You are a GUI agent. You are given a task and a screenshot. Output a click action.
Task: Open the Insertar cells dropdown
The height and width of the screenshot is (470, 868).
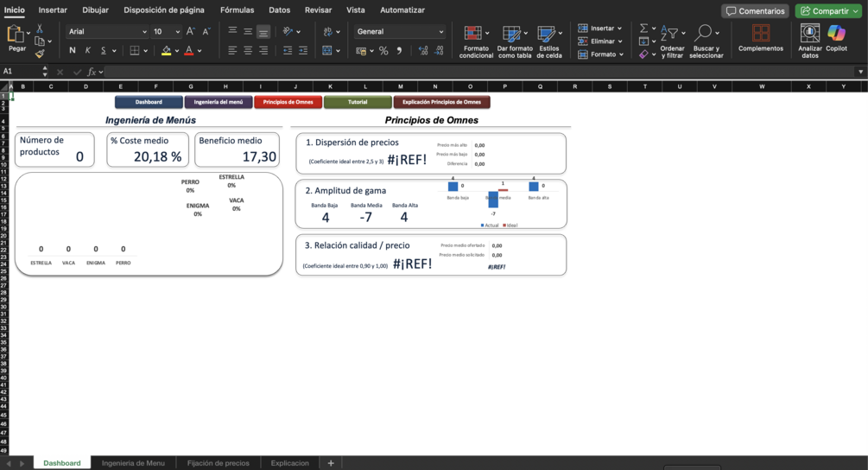[x=600, y=29]
